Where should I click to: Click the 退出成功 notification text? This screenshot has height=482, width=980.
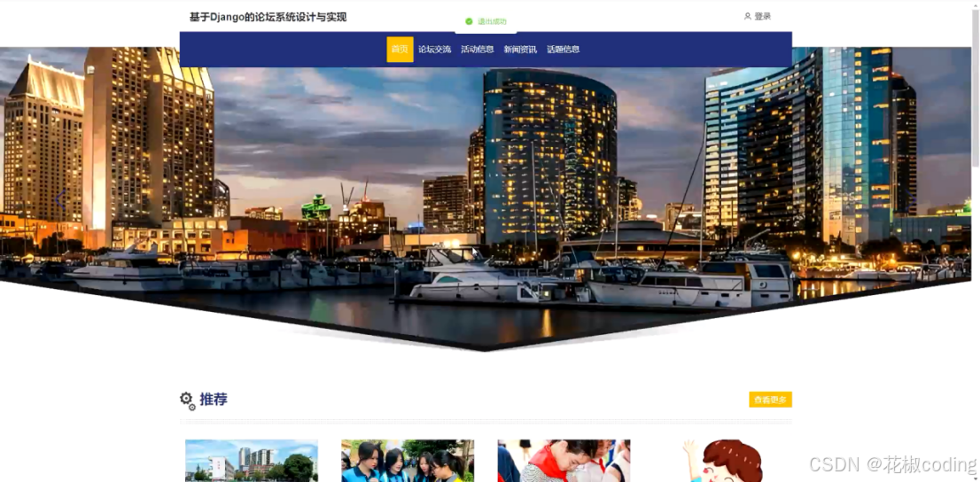click(493, 21)
